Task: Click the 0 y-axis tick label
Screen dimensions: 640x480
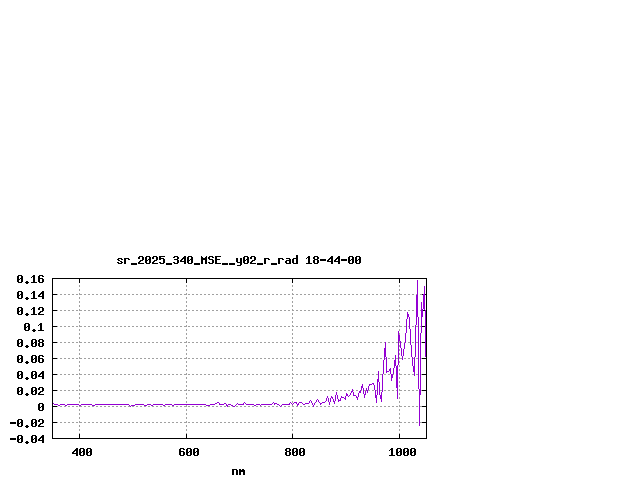Action: [x=41, y=407]
